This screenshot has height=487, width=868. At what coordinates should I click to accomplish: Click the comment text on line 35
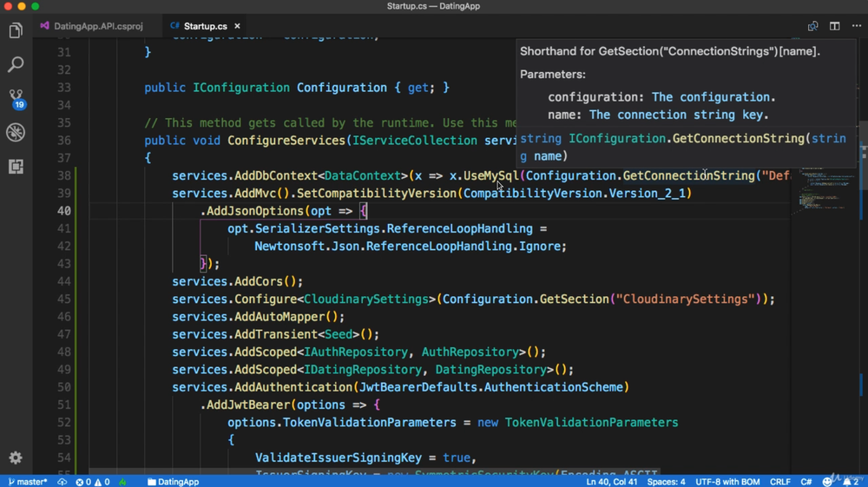(330, 123)
